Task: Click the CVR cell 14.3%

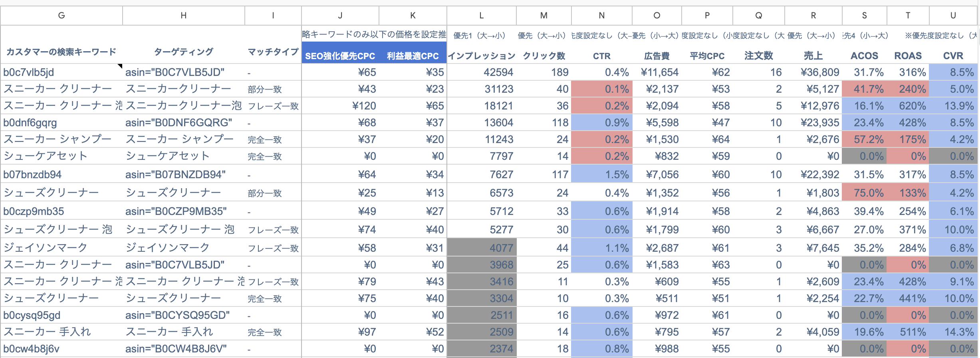Action: coord(953,332)
